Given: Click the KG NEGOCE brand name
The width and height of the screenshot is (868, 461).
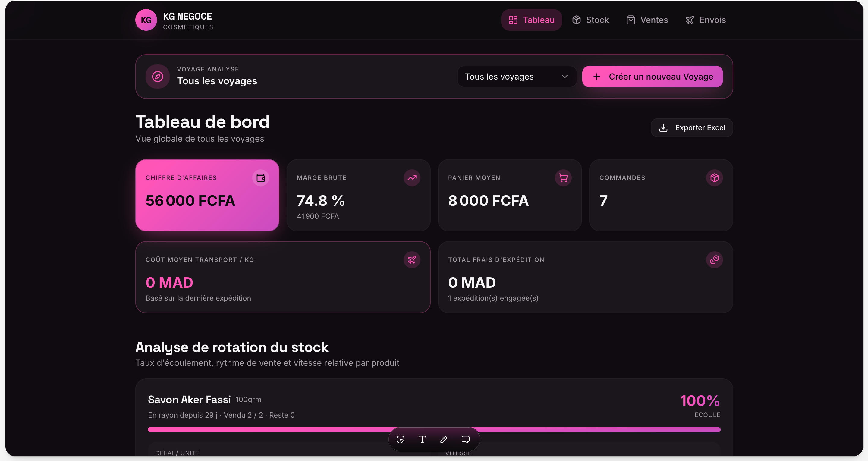Looking at the screenshot, I should [187, 16].
